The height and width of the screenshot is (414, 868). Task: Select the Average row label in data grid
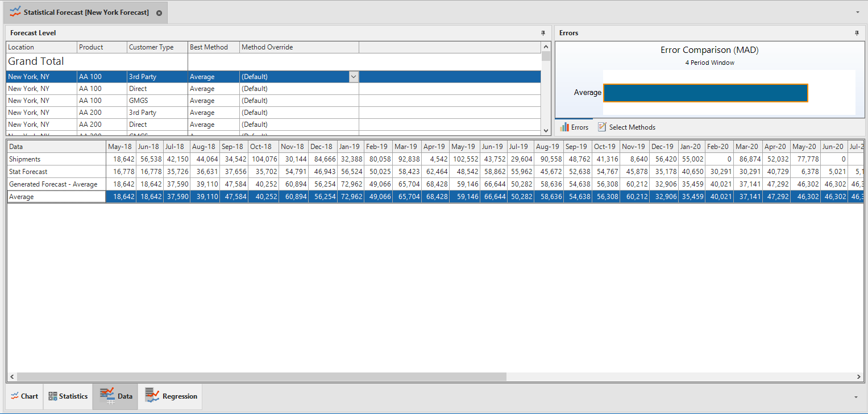point(57,197)
